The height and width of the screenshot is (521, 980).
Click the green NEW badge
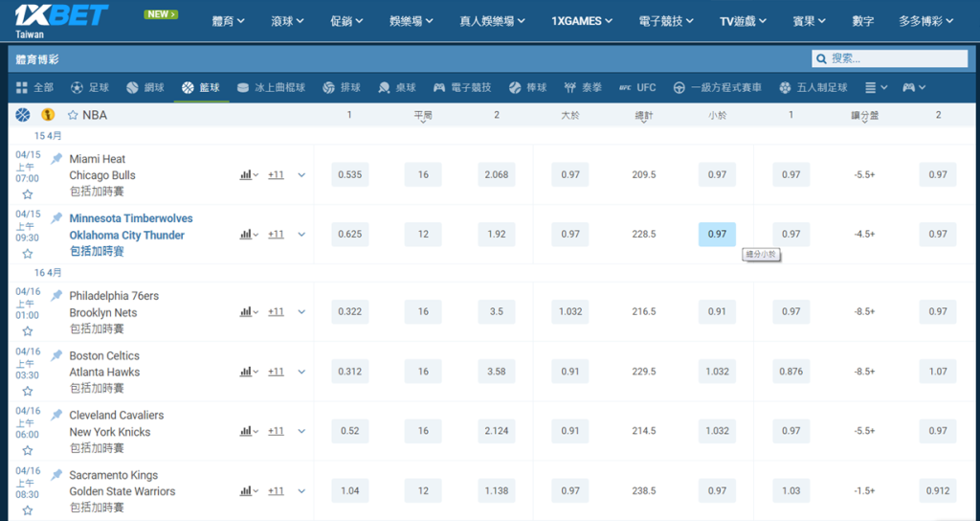(161, 13)
